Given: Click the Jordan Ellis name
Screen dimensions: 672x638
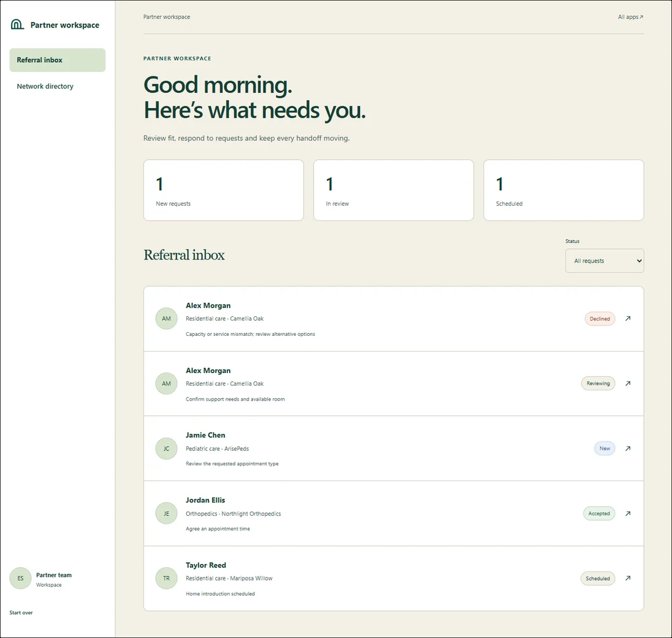Looking at the screenshot, I should click(205, 500).
